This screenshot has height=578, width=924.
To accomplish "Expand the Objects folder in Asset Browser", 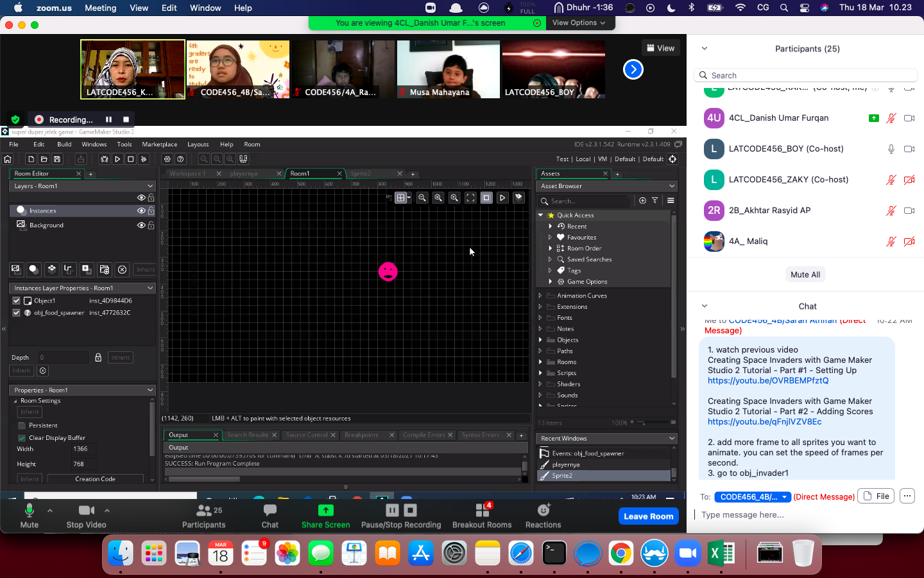I will pos(541,340).
